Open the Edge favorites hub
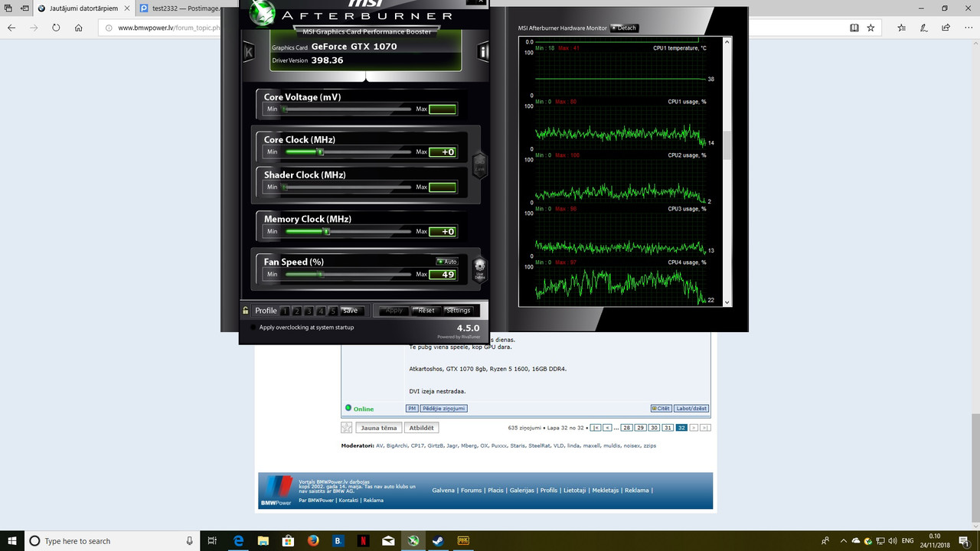 pos(902,28)
